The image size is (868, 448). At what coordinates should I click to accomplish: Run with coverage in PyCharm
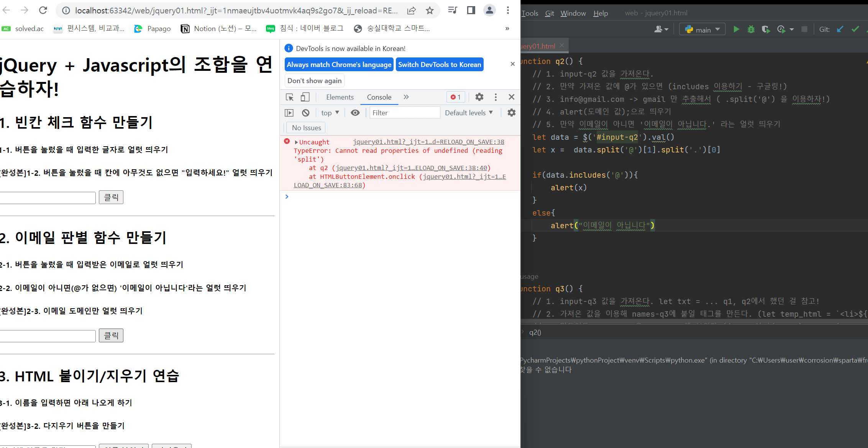point(766,29)
